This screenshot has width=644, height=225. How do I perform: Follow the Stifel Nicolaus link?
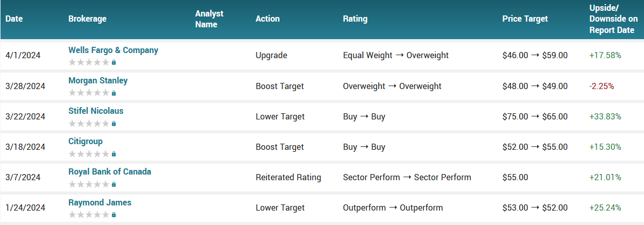click(x=96, y=111)
